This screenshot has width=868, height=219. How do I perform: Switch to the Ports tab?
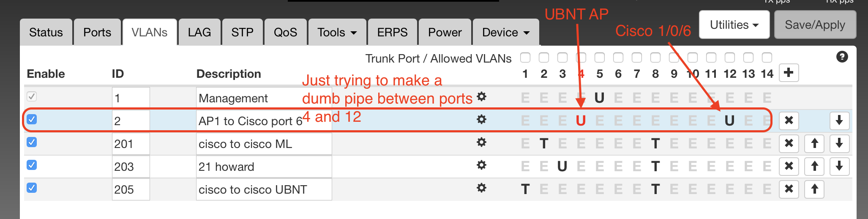pos(97,33)
